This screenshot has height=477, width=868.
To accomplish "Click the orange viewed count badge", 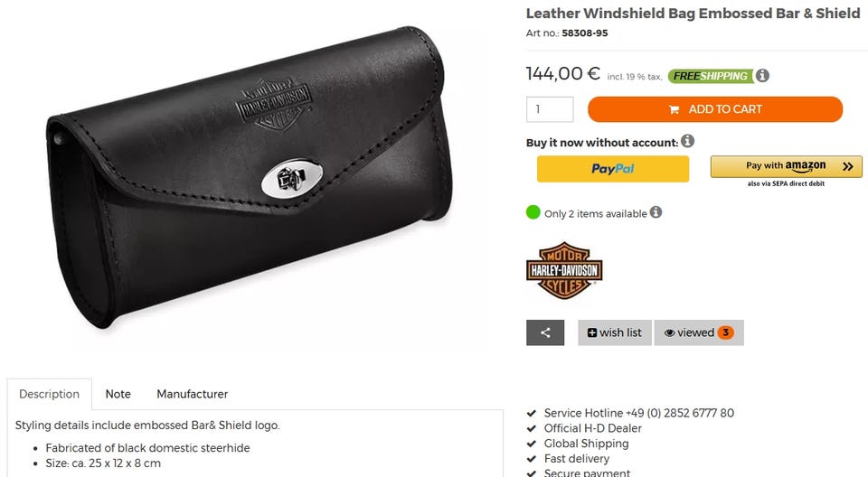I will tap(726, 332).
